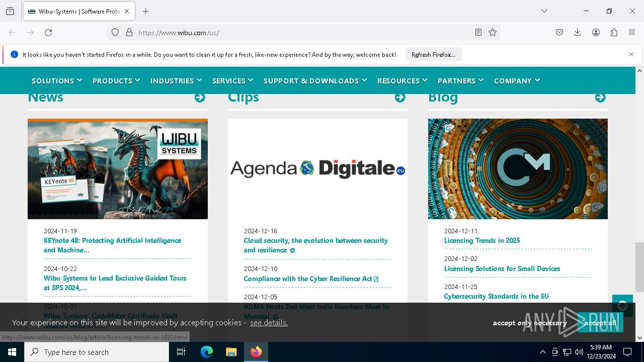Click the Firefox taskbar icon

(x=256, y=352)
